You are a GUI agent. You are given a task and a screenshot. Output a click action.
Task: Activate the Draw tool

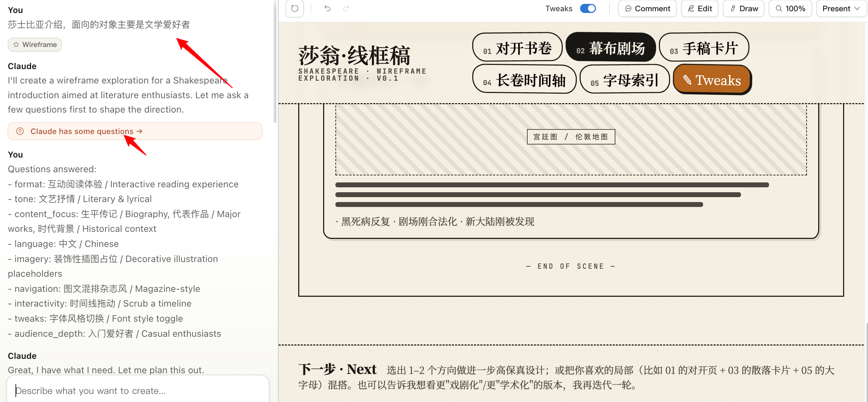click(x=743, y=8)
